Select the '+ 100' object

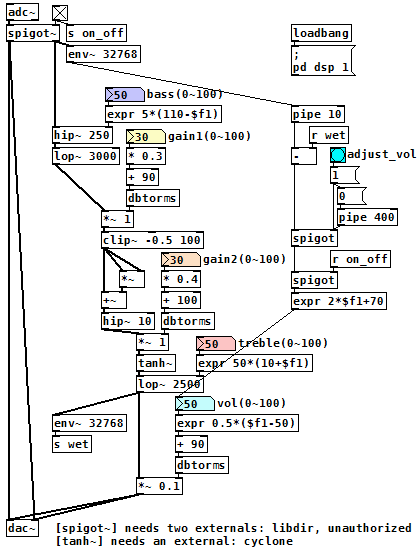[x=181, y=300]
